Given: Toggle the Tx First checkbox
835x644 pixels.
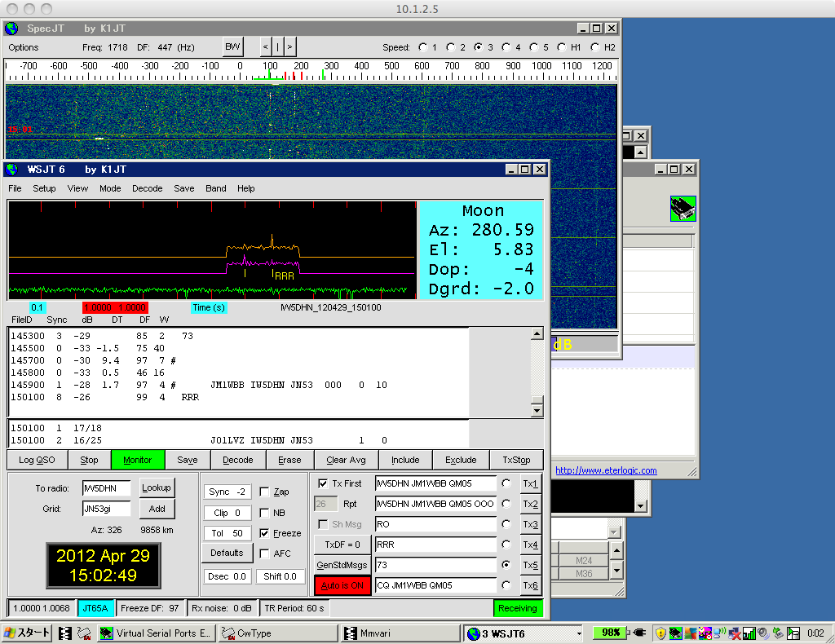Looking at the screenshot, I should point(323,483).
